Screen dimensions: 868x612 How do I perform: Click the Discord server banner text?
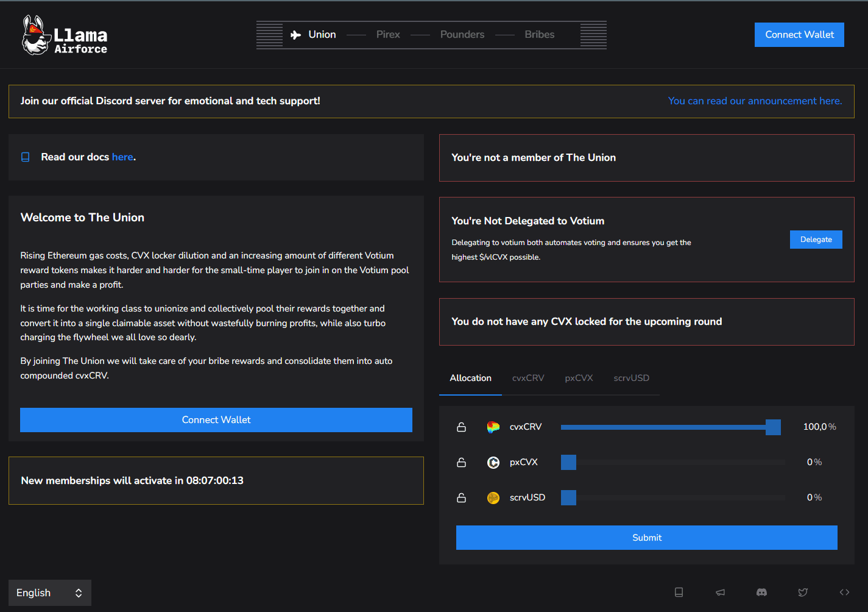coord(171,101)
